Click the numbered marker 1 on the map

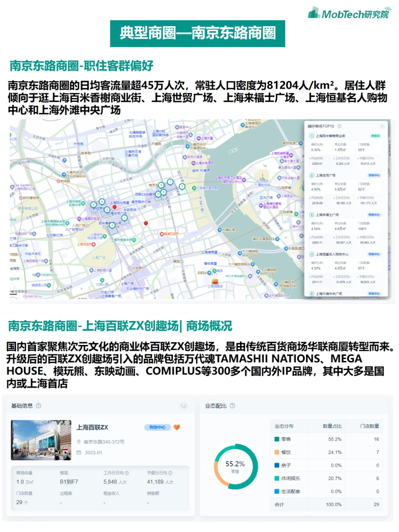[124, 218]
